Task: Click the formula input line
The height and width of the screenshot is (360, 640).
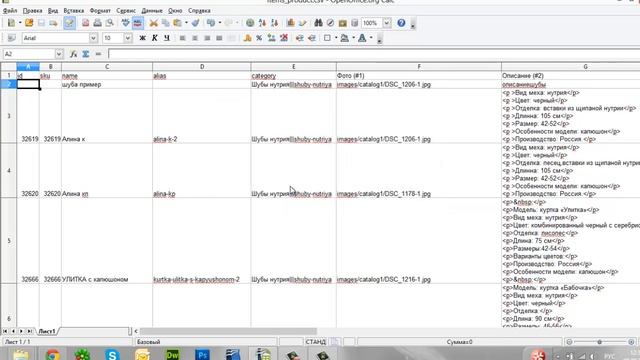Action: (x=374, y=54)
